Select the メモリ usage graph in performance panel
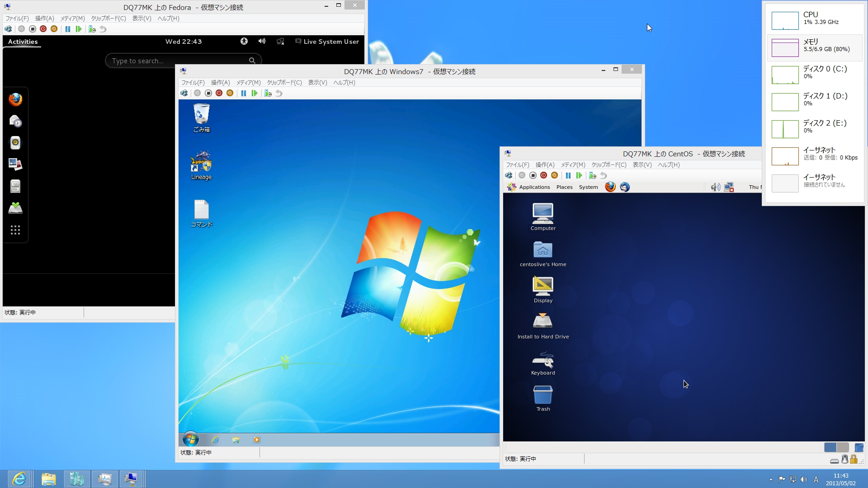868x488 pixels. point(785,48)
